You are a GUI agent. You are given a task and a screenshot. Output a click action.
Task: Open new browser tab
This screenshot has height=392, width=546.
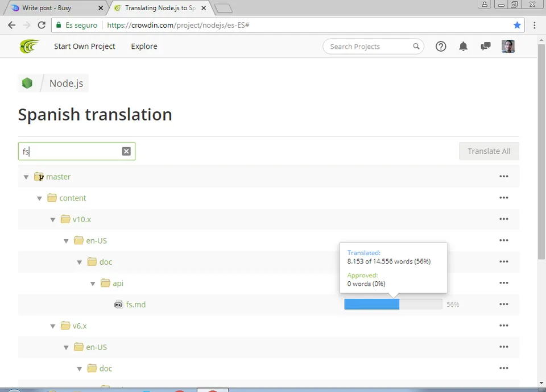click(x=223, y=9)
